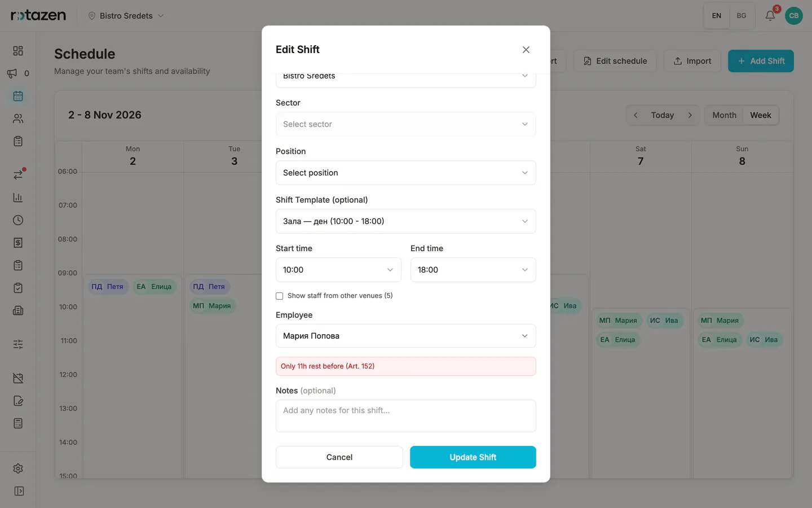812x508 pixels.
Task: Open the calendar schedule icon in sidebar
Action: pyautogui.click(x=18, y=96)
